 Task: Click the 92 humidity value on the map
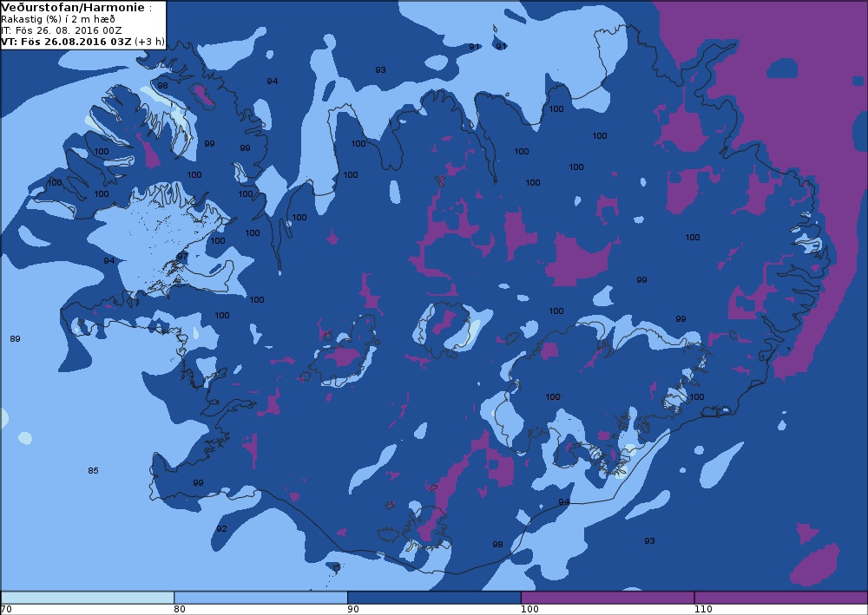(x=221, y=529)
